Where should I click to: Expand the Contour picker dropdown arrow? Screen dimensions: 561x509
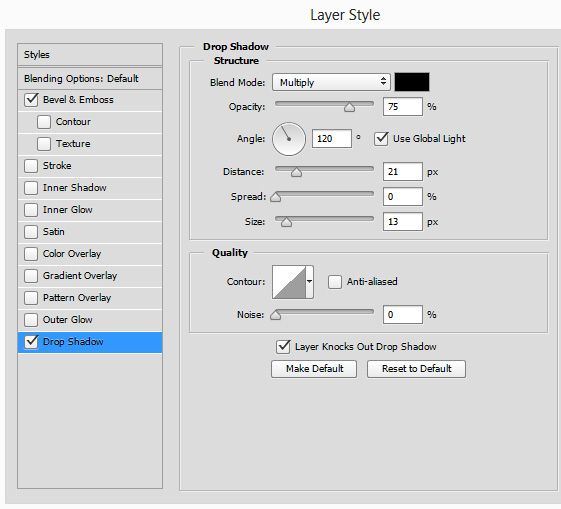(309, 282)
